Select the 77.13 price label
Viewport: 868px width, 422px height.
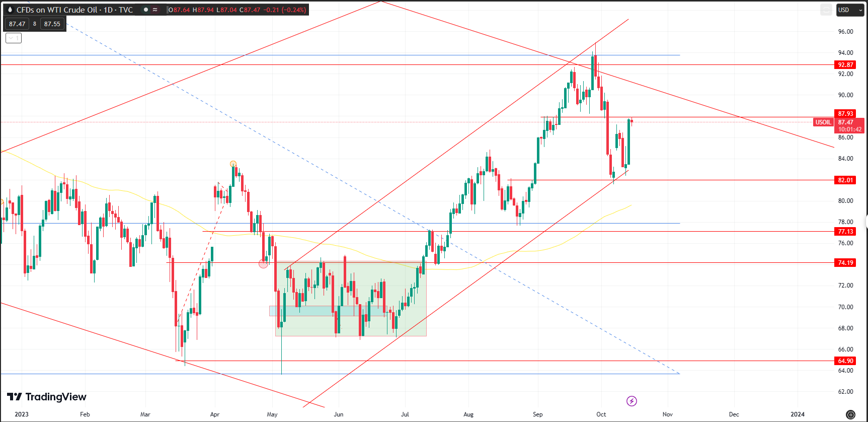[845, 231]
